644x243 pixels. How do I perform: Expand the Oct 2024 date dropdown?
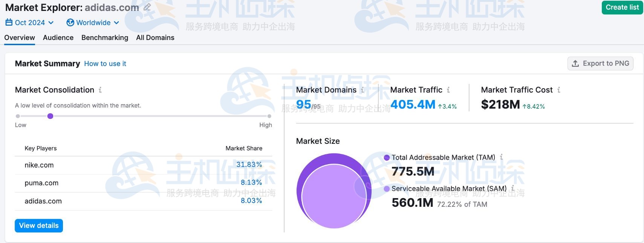point(51,23)
